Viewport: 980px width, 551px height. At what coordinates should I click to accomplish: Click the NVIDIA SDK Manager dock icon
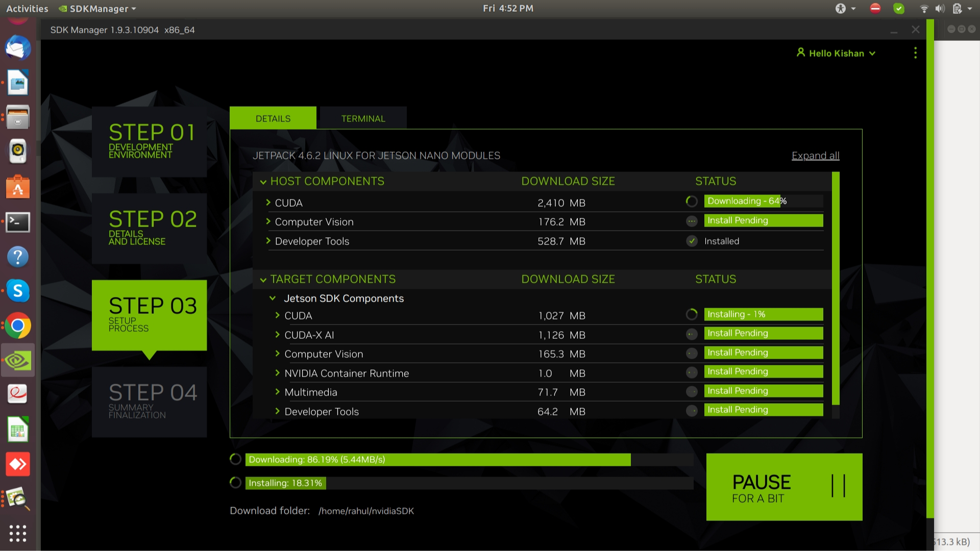click(x=18, y=361)
